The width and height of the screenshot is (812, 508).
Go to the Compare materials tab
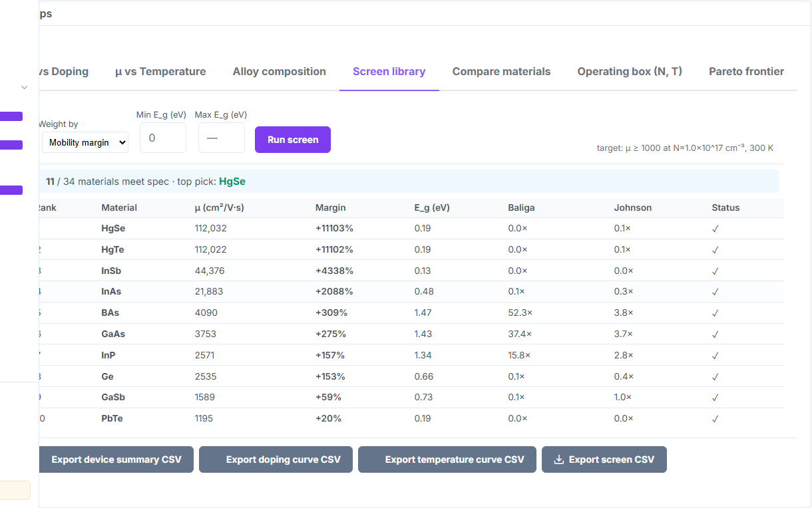[x=502, y=72]
